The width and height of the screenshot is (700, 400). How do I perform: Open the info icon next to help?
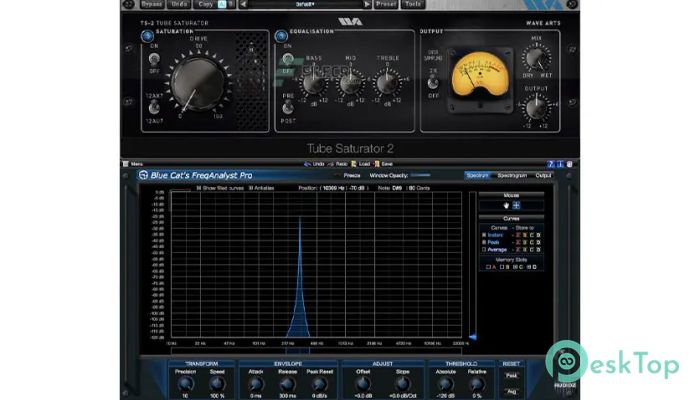click(x=560, y=164)
